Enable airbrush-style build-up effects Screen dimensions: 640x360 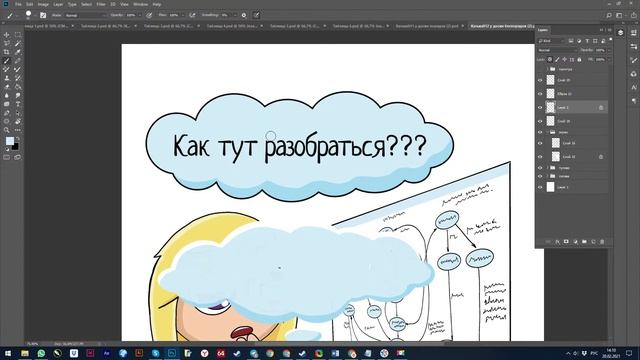tap(192, 15)
